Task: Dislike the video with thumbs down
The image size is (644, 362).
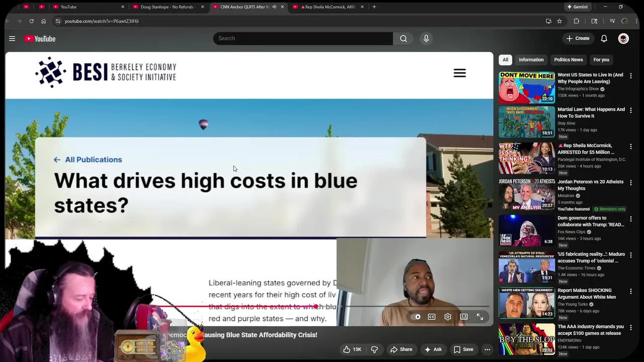Action: click(374, 349)
